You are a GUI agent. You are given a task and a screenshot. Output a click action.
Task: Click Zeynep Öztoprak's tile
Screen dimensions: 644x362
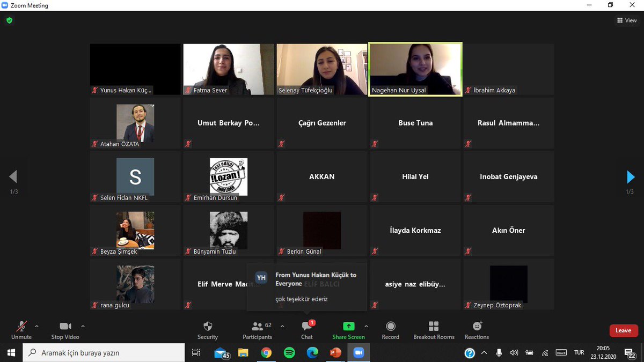pos(509,284)
